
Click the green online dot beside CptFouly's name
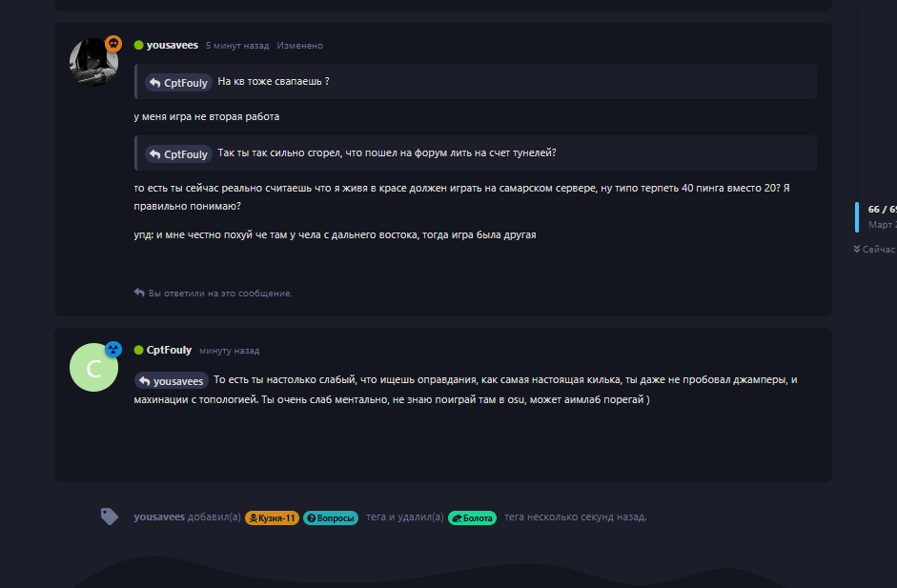(139, 351)
